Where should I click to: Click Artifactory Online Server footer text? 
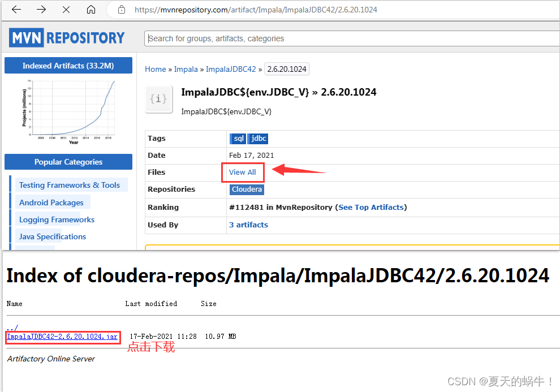pyautogui.click(x=51, y=359)
